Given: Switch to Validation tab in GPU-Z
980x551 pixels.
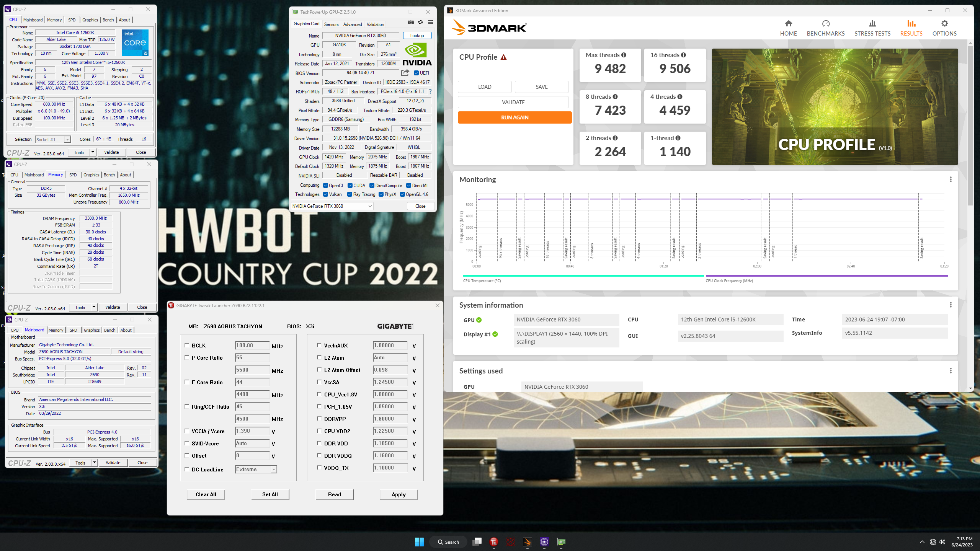Looking at the screenshot, I should [375, 24].
